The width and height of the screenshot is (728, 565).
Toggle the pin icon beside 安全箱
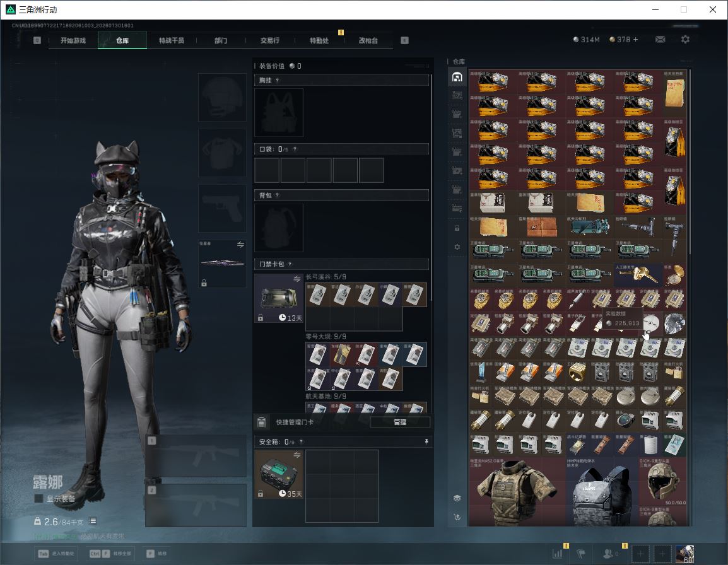[426, 441]
